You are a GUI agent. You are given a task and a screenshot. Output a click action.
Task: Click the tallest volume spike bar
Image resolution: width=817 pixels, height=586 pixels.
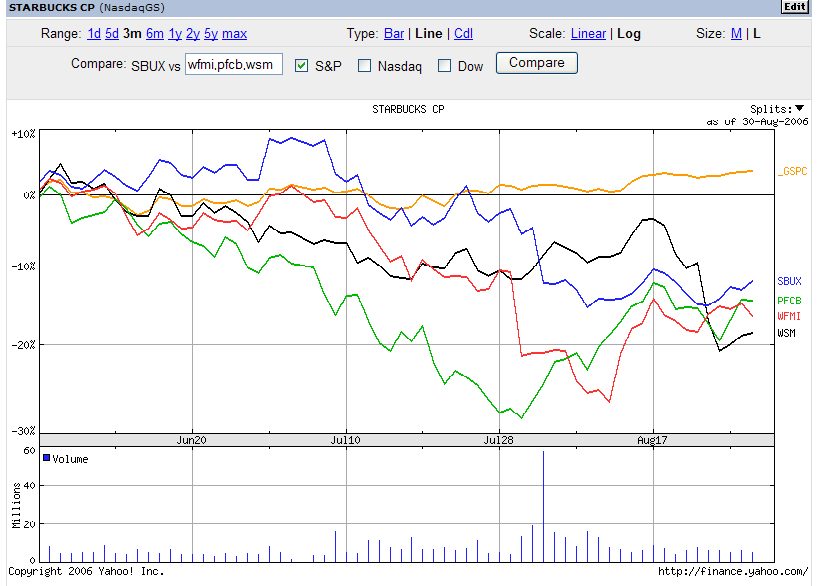tap(543, 506)
